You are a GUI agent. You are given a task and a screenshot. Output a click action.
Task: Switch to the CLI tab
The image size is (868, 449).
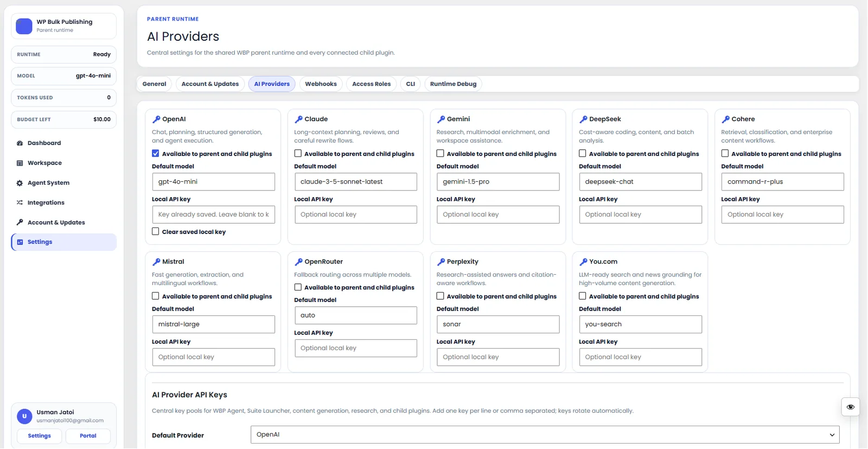[411, 84]
